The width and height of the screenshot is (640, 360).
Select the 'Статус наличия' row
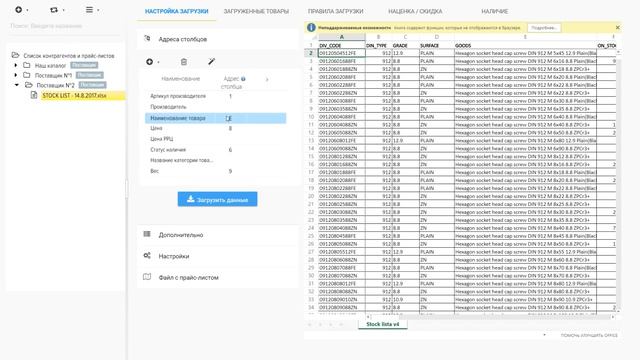point(216,150)
